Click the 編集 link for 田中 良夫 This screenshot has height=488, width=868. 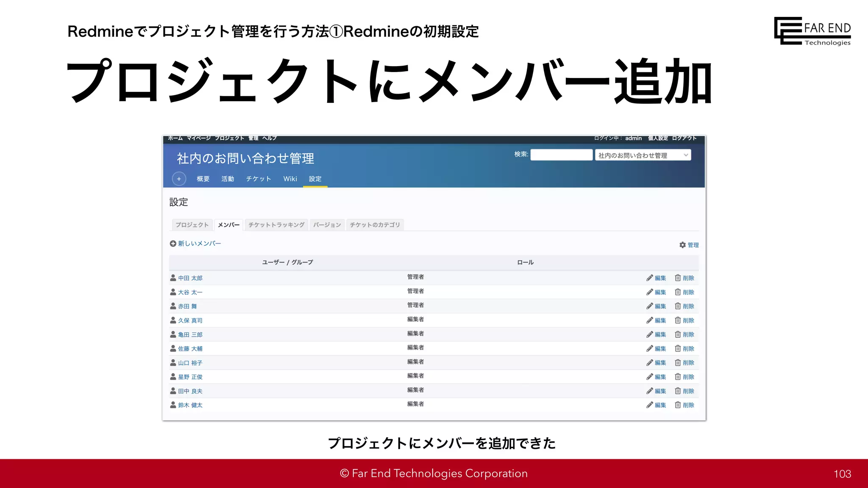pyautogui.click(x=660, y=391)
